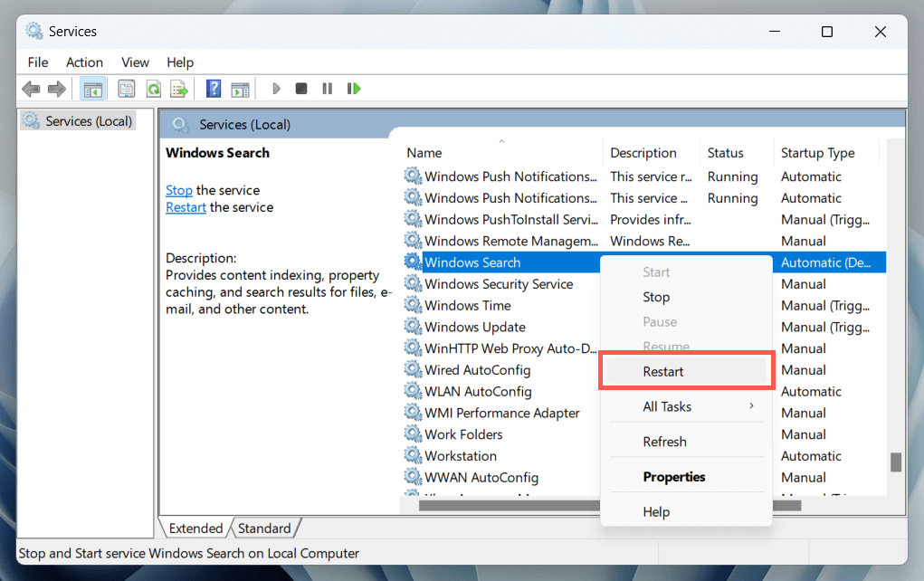This screenshot has height=581, width=924.
Task: Select the Workstation service name
Action: 461,456
